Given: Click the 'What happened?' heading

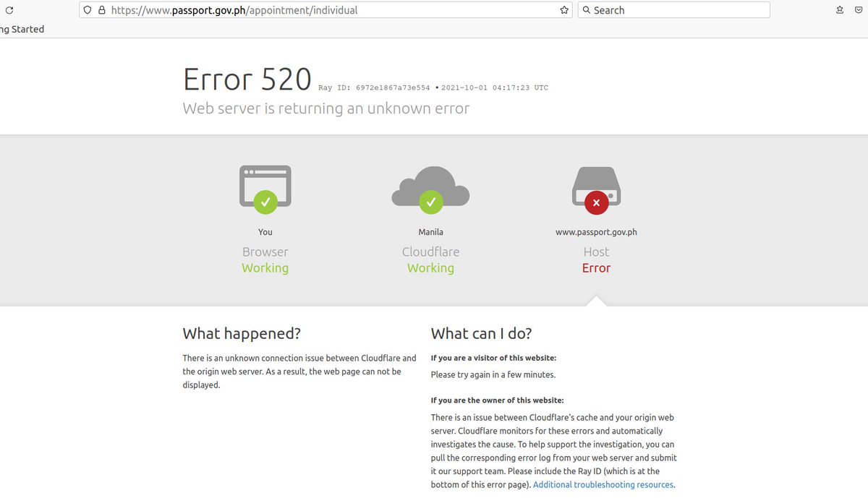Looking at the screenshot, I should [242, 333].
